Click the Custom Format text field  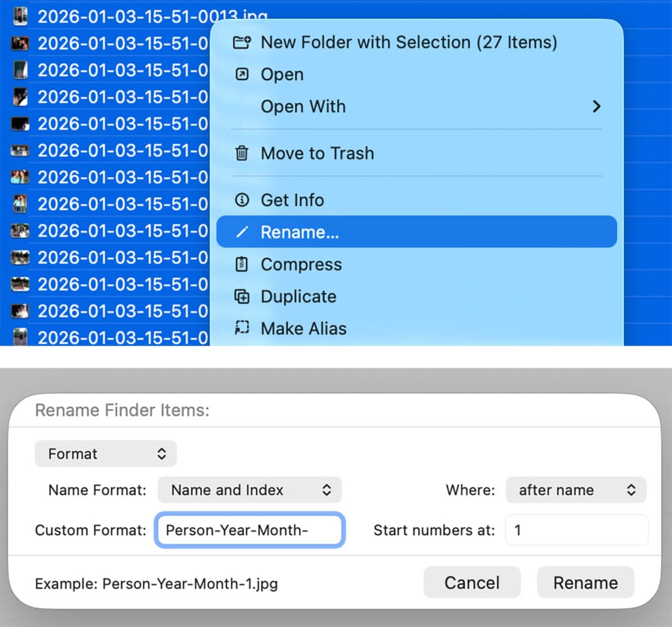click(249, 530)
